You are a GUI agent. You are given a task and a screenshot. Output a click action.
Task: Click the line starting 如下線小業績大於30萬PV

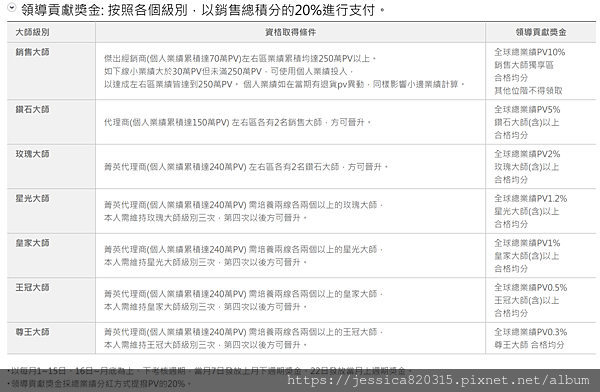pos(228,72)
